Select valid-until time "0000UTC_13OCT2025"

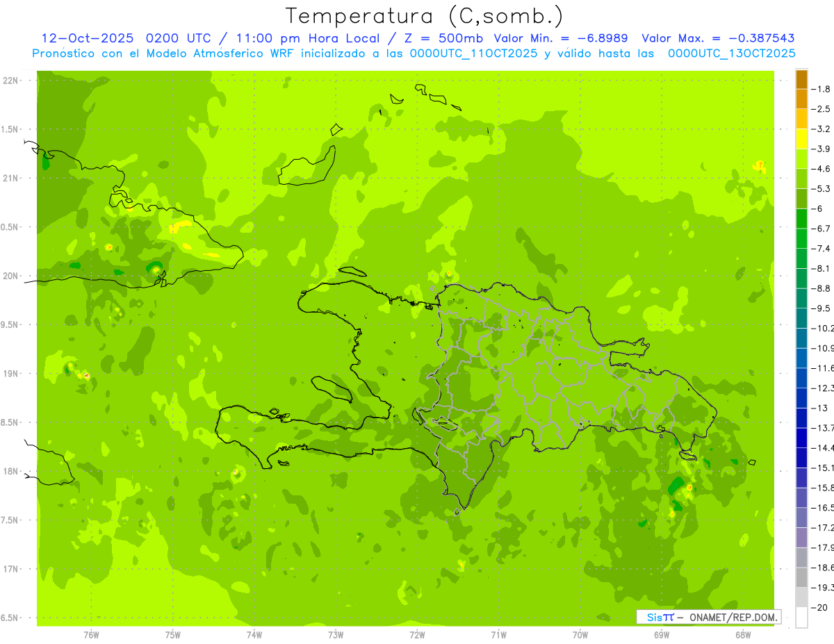[731, 53]
